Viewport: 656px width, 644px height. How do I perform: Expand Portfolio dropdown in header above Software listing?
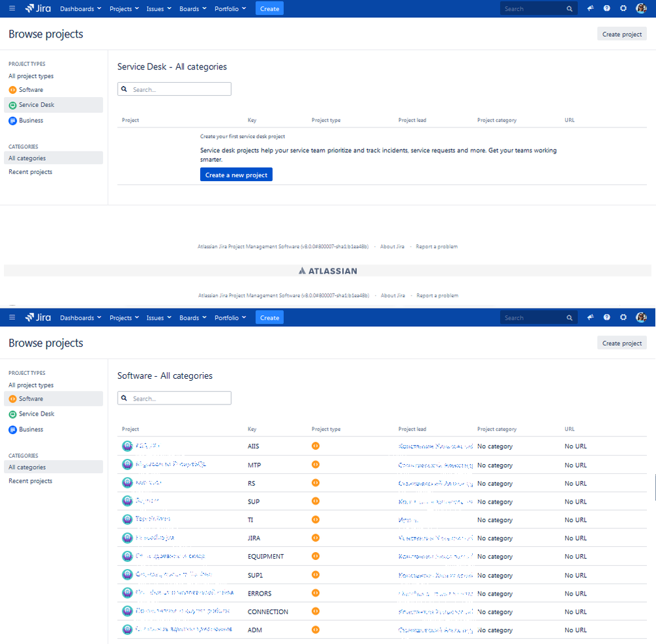(x=230, y=318)
